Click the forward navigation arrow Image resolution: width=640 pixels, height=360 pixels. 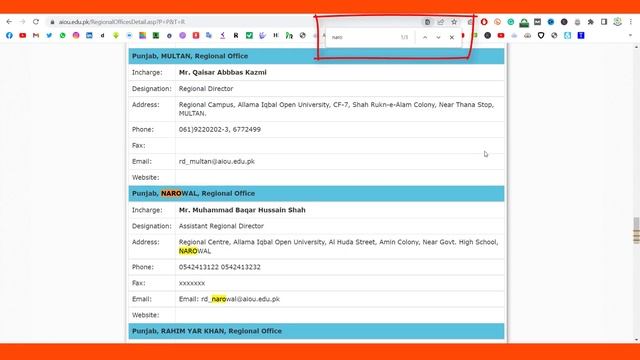[22, 22]
